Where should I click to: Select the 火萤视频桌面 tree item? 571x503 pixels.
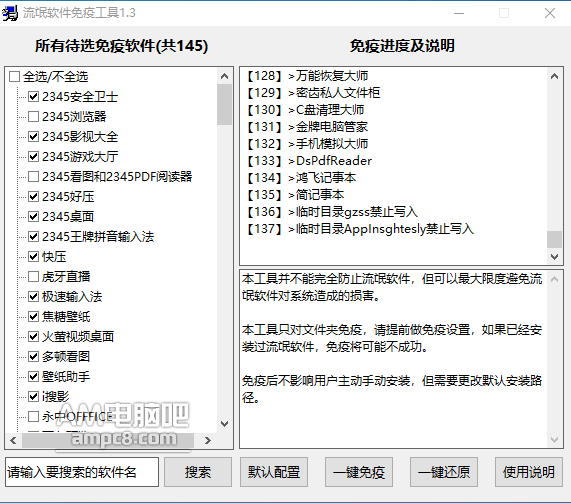(x=78, y=337)
